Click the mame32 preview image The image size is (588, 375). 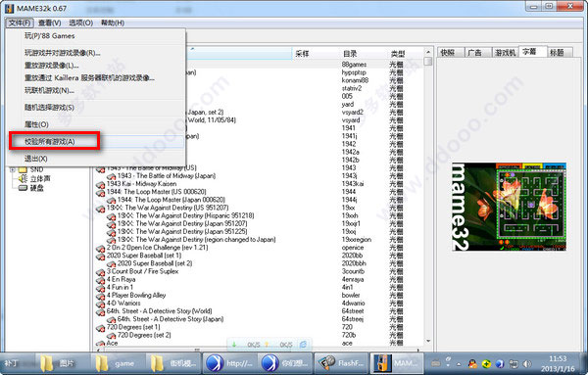click(509, 207)
